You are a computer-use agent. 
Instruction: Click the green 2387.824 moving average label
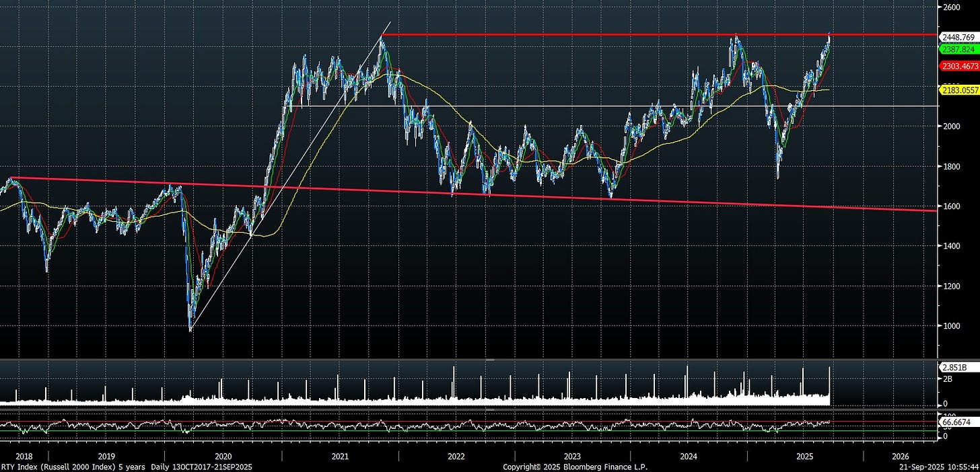(x=959, y=49)
